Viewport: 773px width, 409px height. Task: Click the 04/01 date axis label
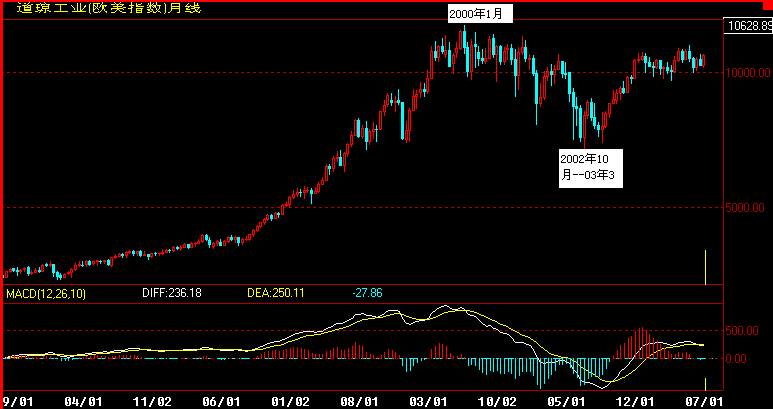[x=83, y=402]
